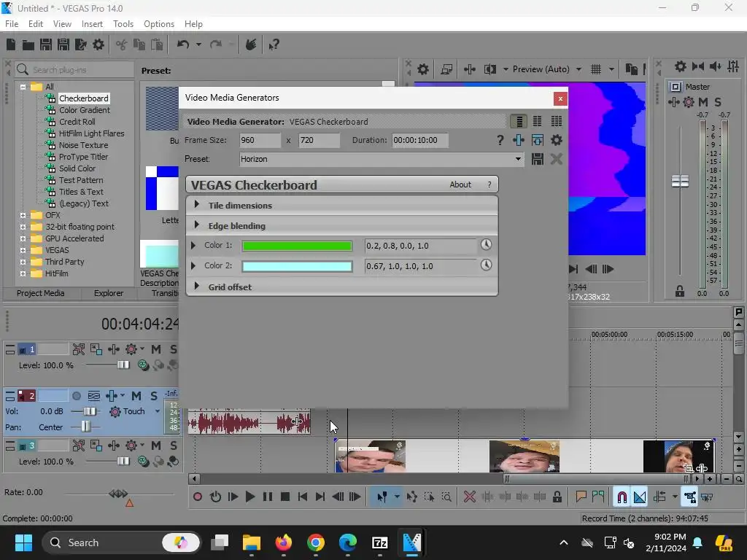The height and width of the screenshot is (560, 747).
Task: Select Color Gradient generator in list
Action: click(85, 110)
